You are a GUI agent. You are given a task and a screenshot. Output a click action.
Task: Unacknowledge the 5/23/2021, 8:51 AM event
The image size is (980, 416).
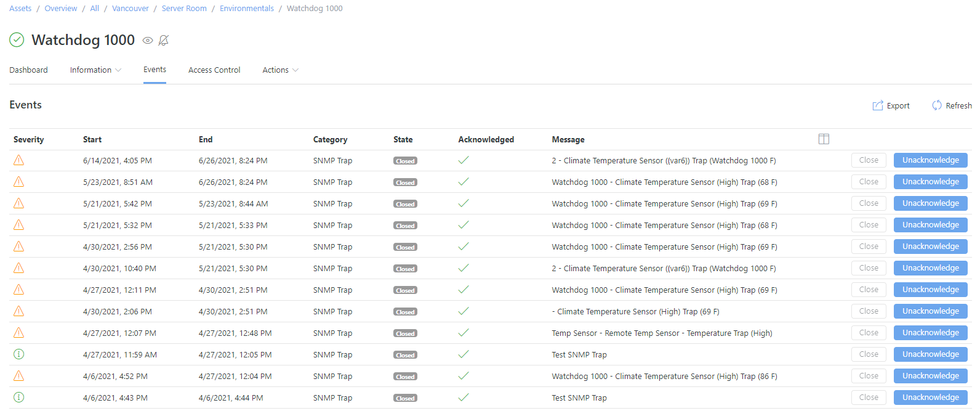(x=930, y=182)
